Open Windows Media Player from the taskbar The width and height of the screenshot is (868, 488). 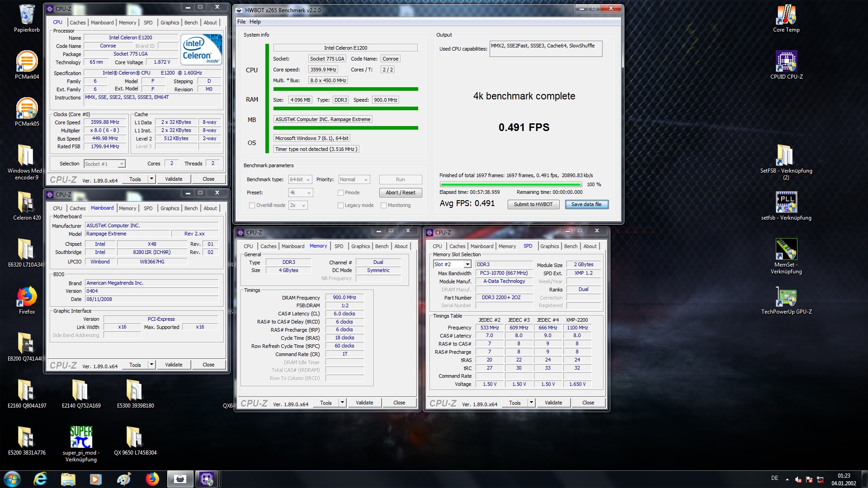point(96,479)
